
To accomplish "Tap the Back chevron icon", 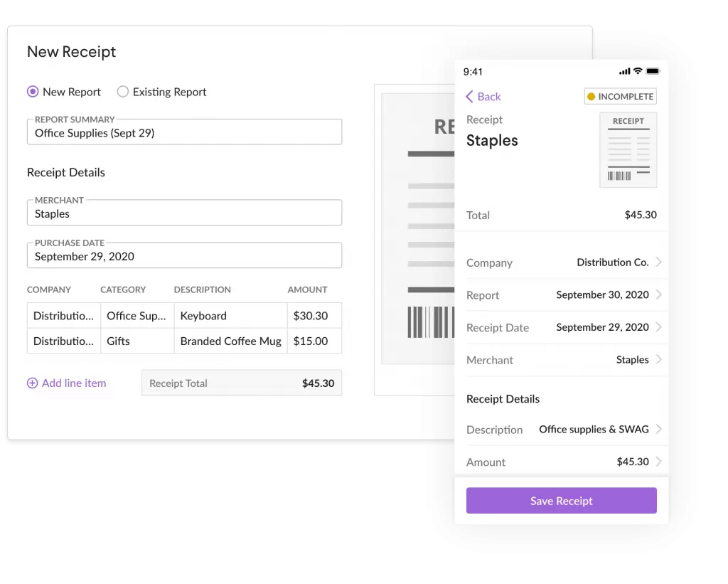I will (x=469, y=97).
